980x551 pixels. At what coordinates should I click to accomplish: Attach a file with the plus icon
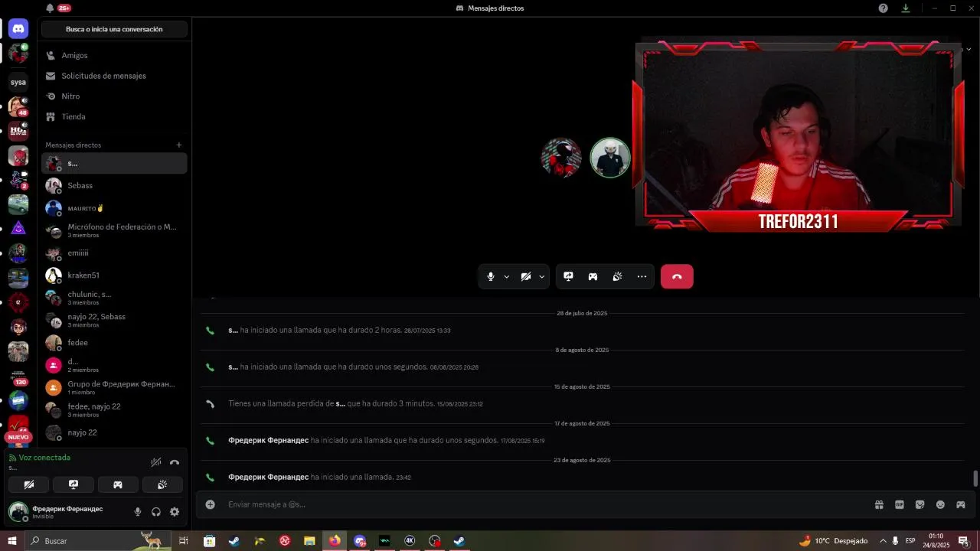click(210, 504)
